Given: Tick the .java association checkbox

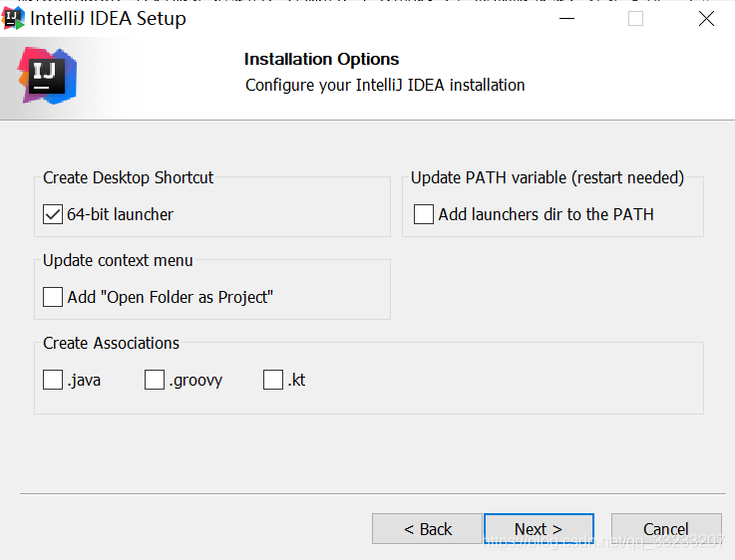Looking at the screenshot, I should coord(53,380).
